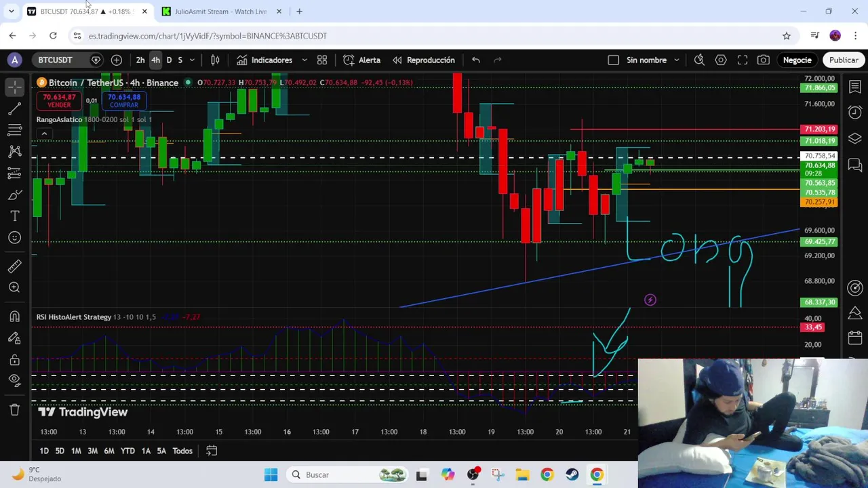This screenshot has height=488, width=868.
Task: Activate the zoom in tool
Action: pyautogui.click(x=15, y=287)
